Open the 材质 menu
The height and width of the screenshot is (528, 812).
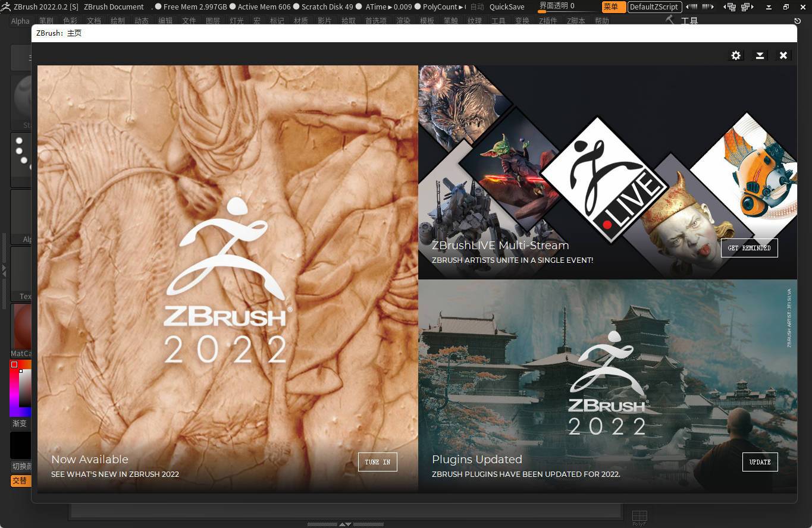(x=301, y=21)
